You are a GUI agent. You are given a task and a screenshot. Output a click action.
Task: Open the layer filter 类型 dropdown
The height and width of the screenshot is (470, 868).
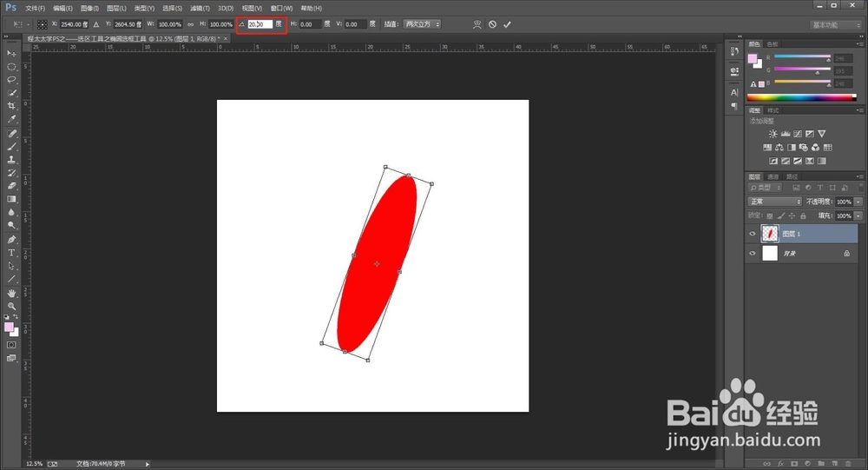(765, 188)
